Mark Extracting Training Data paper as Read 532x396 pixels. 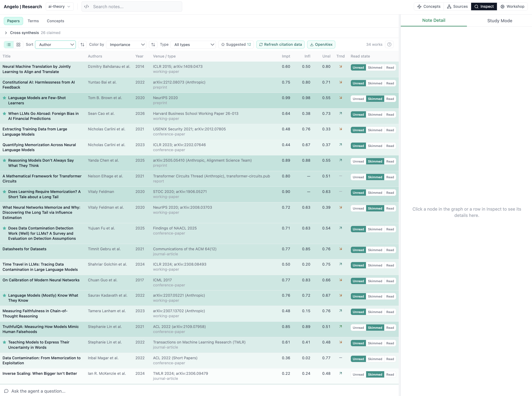390,130
